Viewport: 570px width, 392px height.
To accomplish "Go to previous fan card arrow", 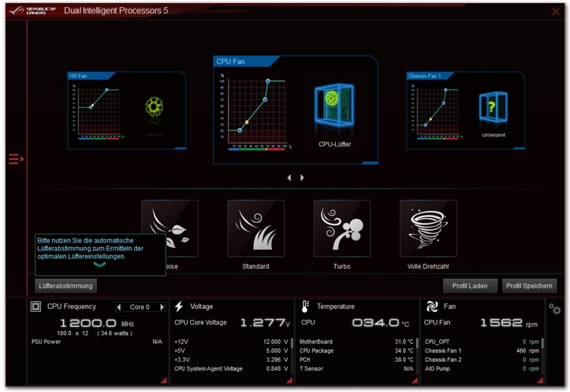I will tap(290, 178).
